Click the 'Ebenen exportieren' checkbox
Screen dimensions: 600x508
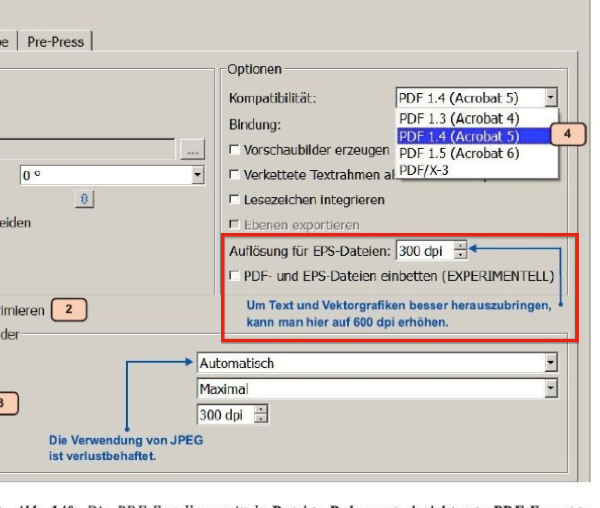(x=234, y=225)
